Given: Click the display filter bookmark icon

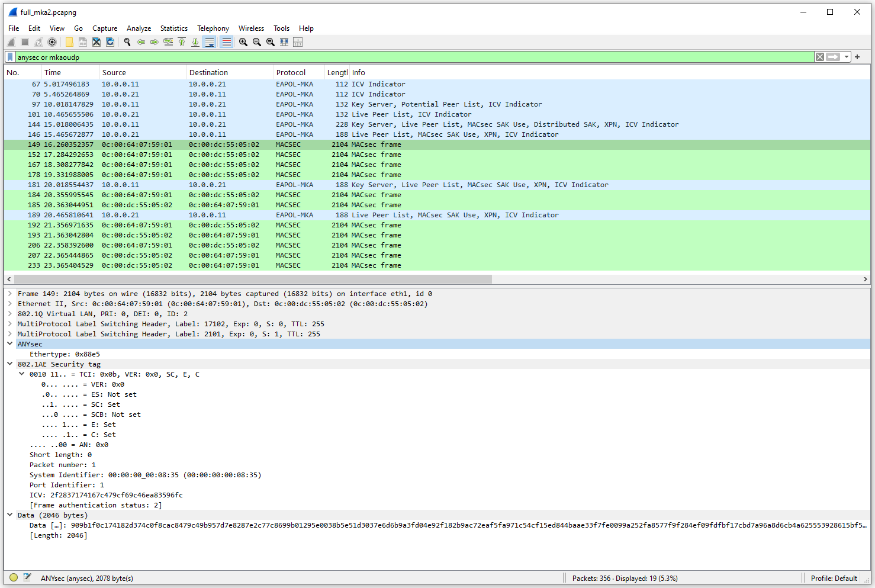Looking at the screenshot, I should pos(10,57).
